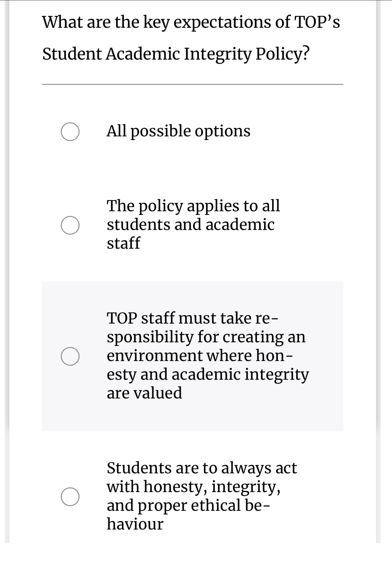This screenshot has height=565, width=392.
Task: Select the "All possible options" radio button
Action: tap(71, 131)
